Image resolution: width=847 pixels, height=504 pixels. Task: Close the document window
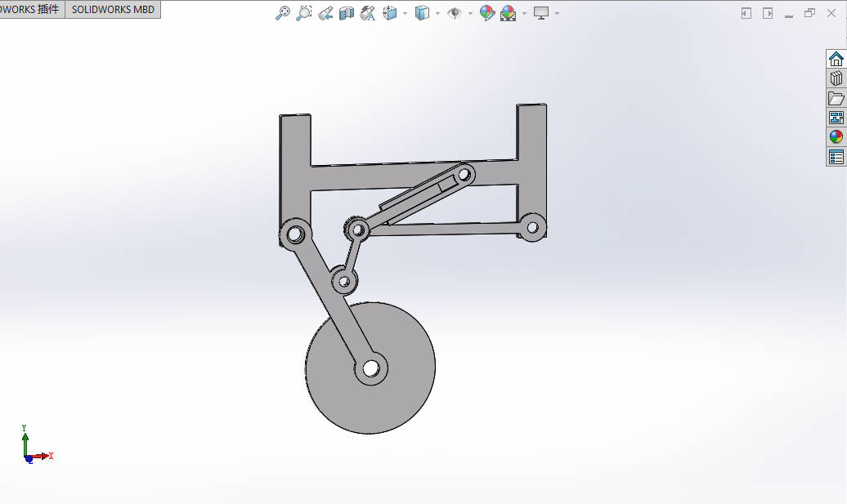tap(831, 13)
